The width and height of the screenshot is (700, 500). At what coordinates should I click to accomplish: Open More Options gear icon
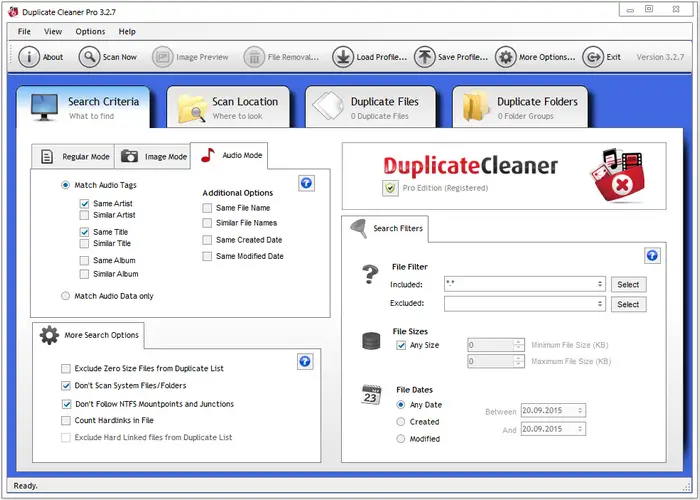506,57
